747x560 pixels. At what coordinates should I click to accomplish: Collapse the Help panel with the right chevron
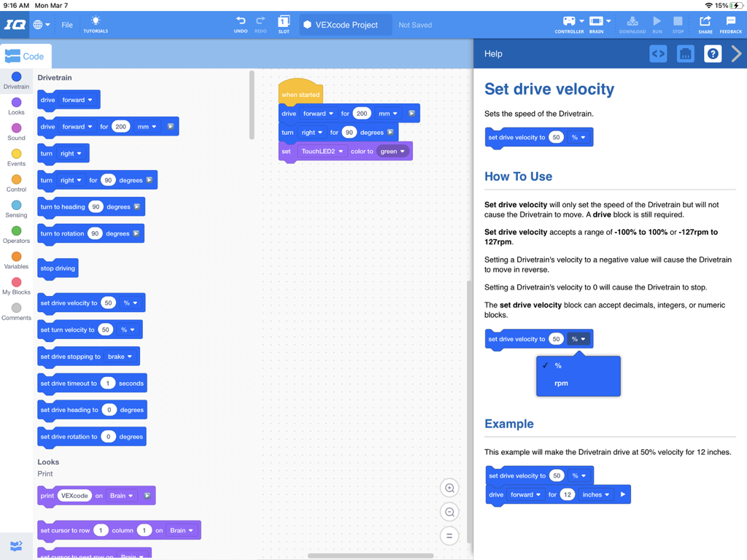point(736,53)
